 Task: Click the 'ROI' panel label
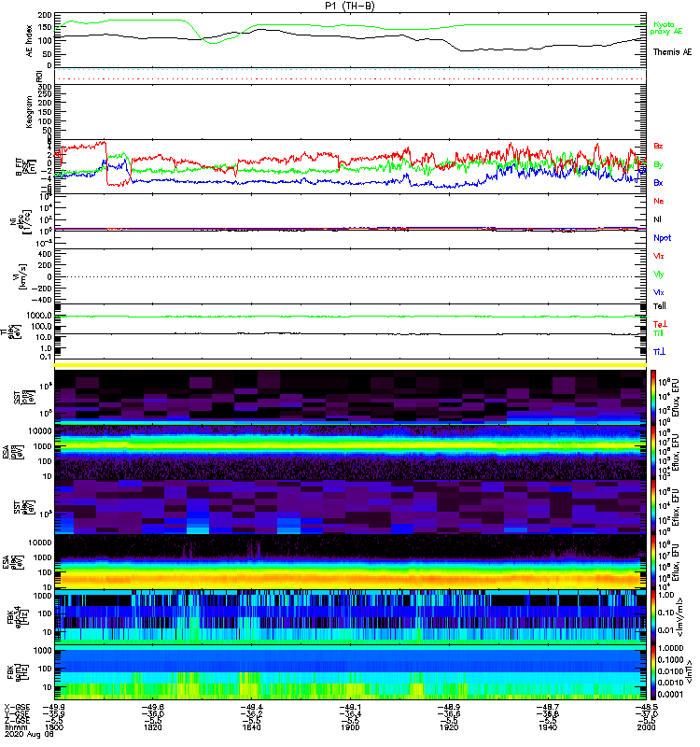pyautogui.click(x=39, y=76)
